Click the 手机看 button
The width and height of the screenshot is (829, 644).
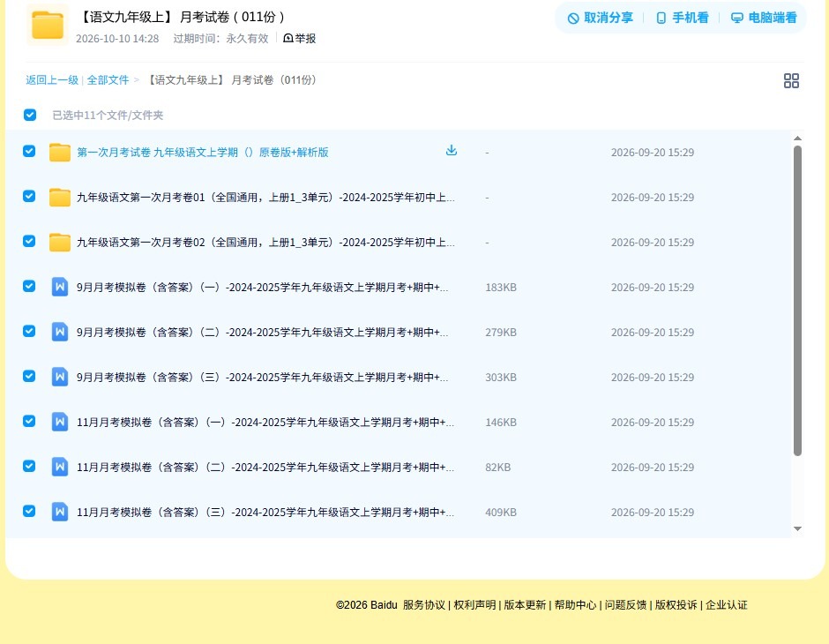click(x=682, y=18)
